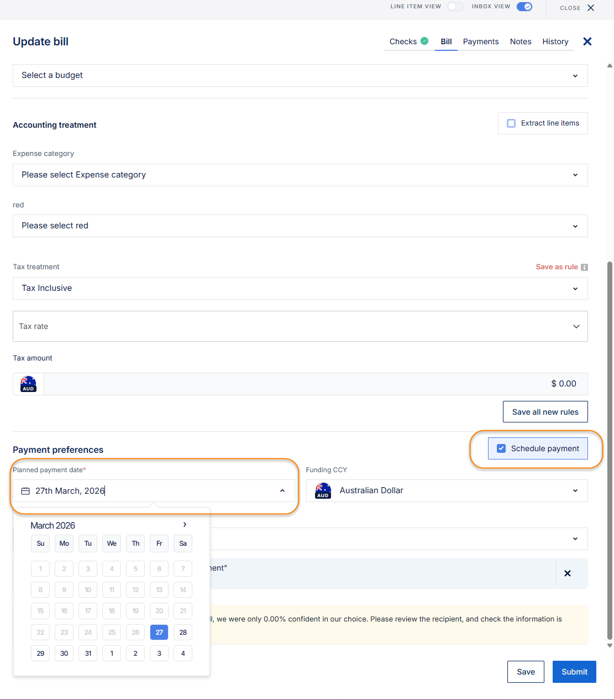
Task: Click the vertical scrollbar of the bill form
Action: coord(610,450)
